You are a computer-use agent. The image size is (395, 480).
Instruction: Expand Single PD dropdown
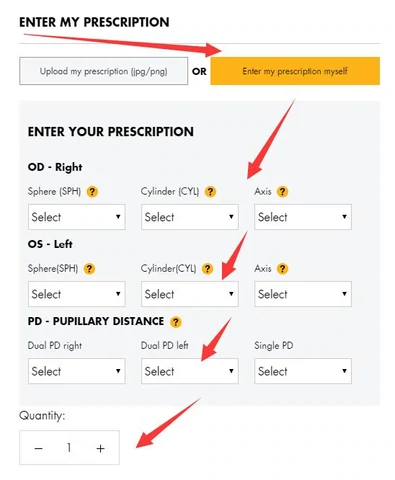303,371
